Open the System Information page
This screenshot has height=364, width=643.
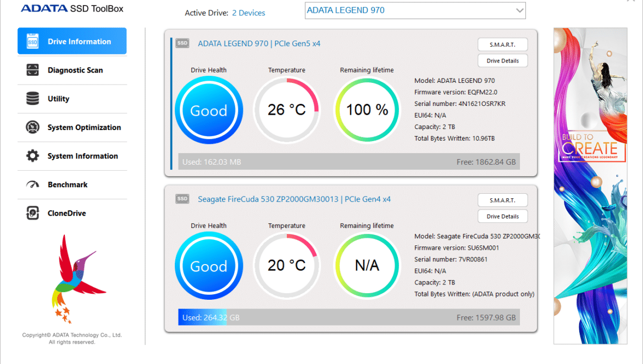coord(72,156)
